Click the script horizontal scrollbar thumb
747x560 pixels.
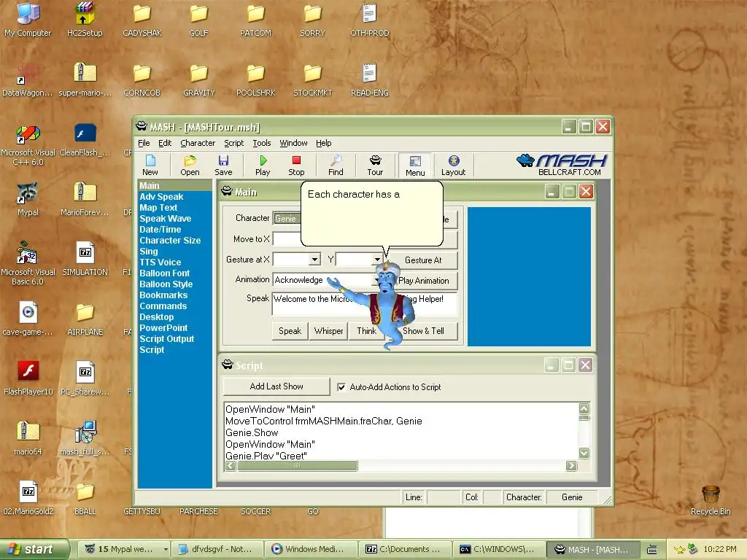298,466
